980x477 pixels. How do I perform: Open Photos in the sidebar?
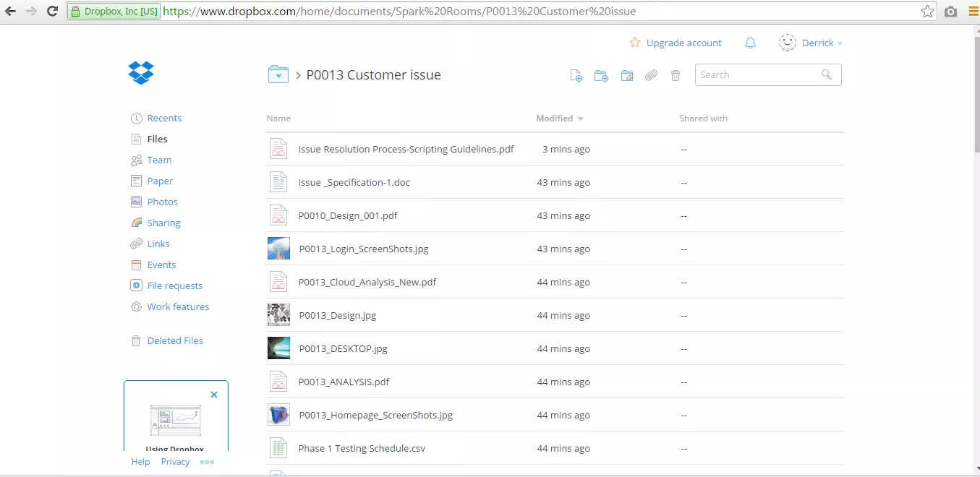click(162, 202)
